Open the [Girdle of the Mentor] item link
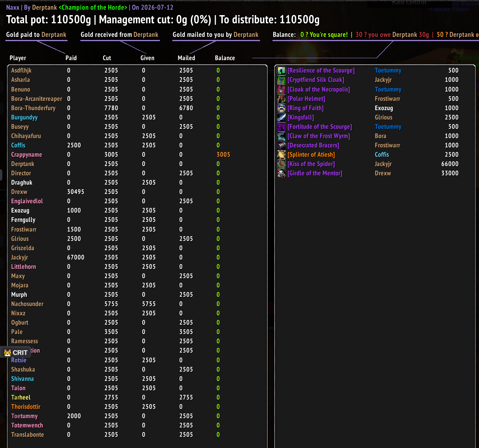Viewport: 479px width, 448px height. (x=315, y=173)
